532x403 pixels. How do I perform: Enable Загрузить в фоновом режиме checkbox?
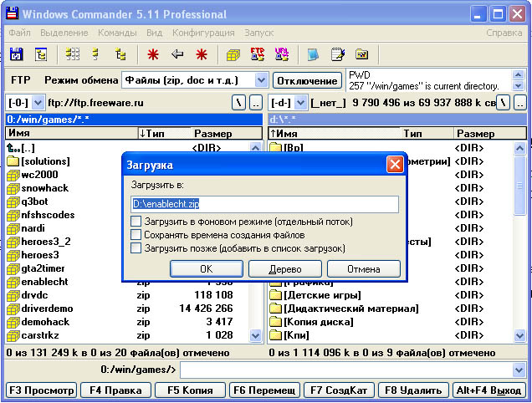tap(136, 222)
